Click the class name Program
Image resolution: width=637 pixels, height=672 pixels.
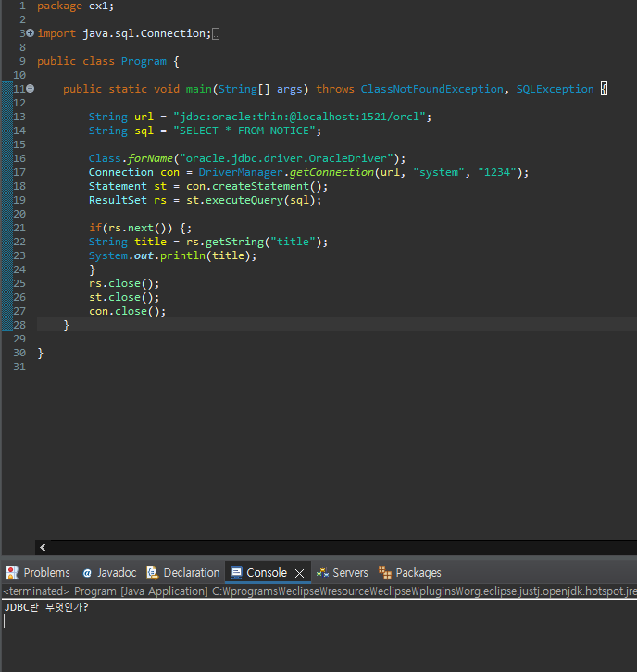[144, 61]
